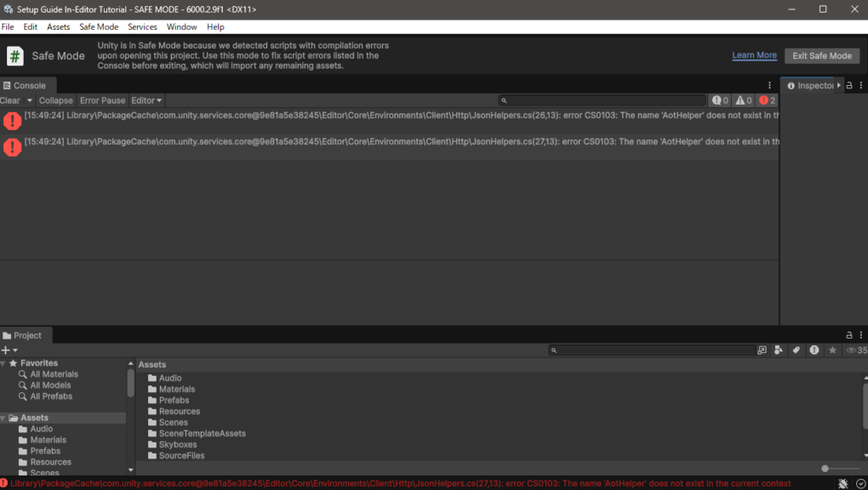This screenshot has height=490, width=868.
Task: Click the bug icon in status bar
Action: 842,483
